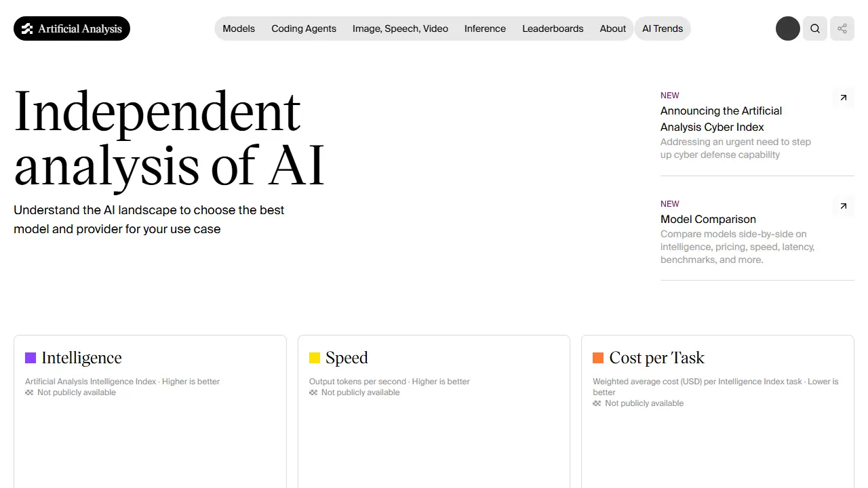Open the Coding Agents menu
The image size is (868, 488).
(304, 28)
